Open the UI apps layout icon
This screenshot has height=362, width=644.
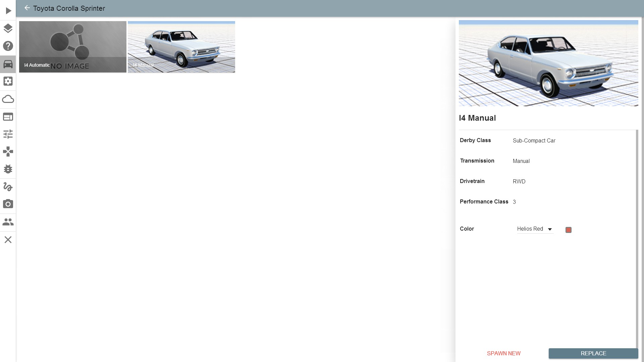8,117
